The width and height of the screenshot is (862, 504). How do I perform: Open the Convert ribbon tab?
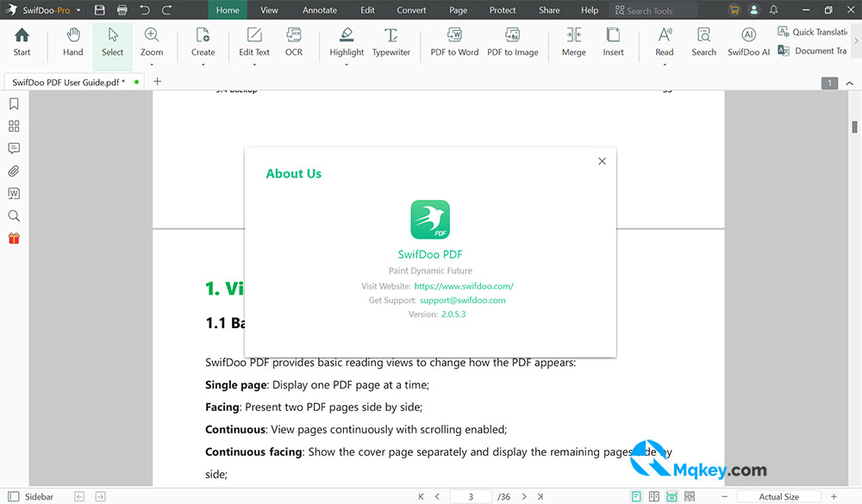point(411,9)
